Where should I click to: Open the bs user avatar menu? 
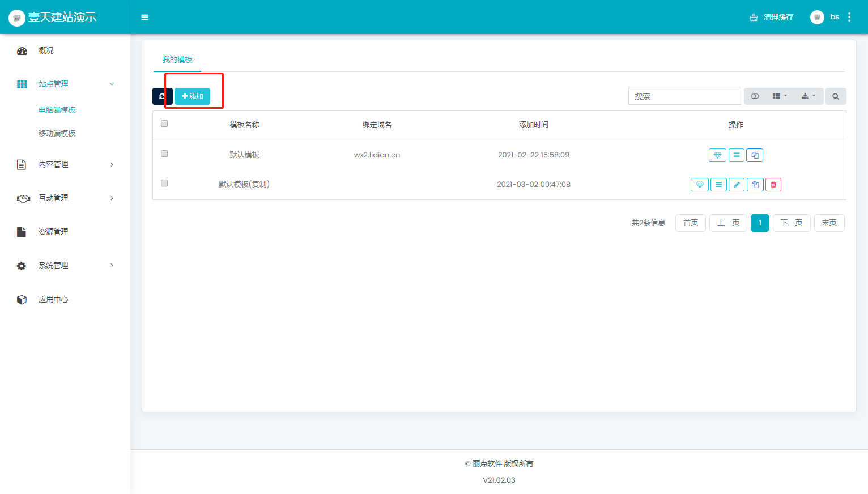824,17
